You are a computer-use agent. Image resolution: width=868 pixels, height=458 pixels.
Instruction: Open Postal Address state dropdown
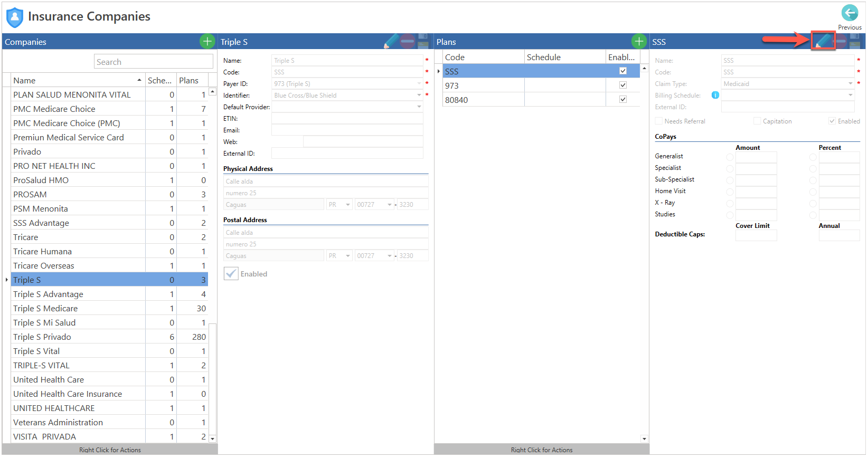click(x=348, y=256)
